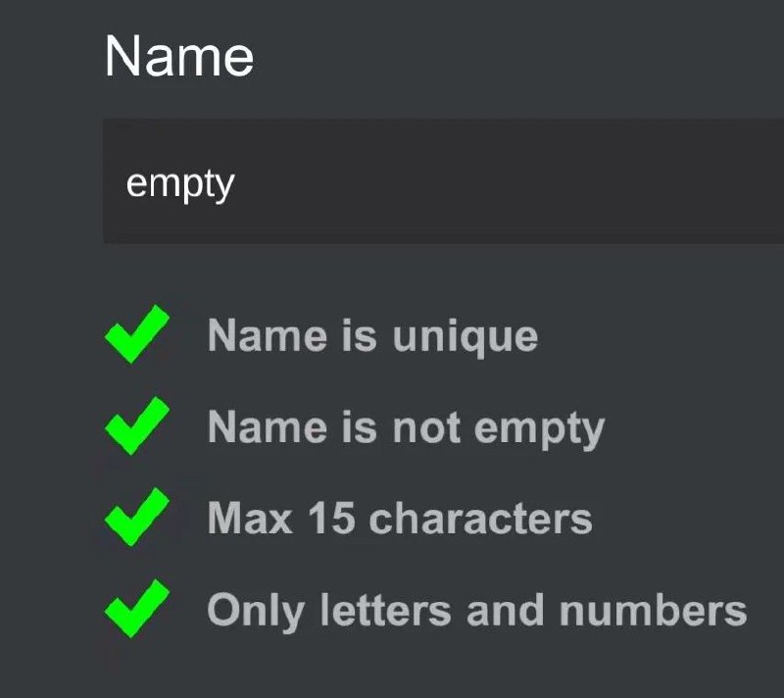Click the word "unique" in the first rule
This screenshot has height=698, width=784.
pos(465,336)
